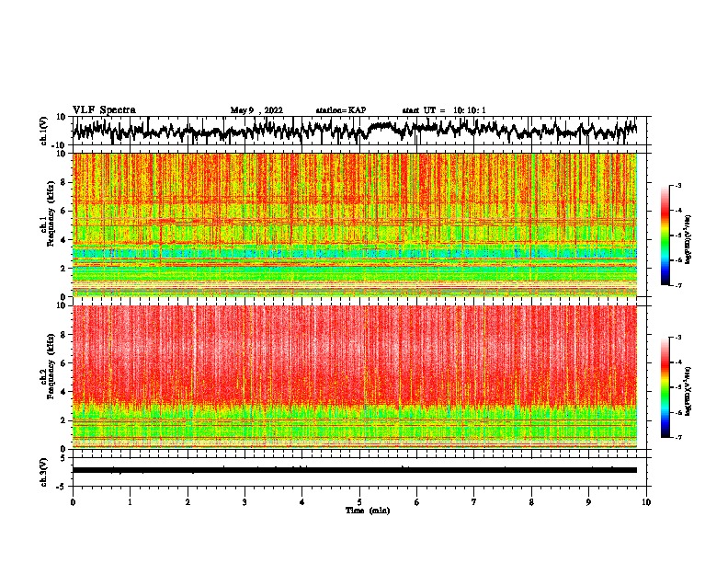
Task: Click the "8" kHz tick on ch.1 frequency axis
Action: 63,182
